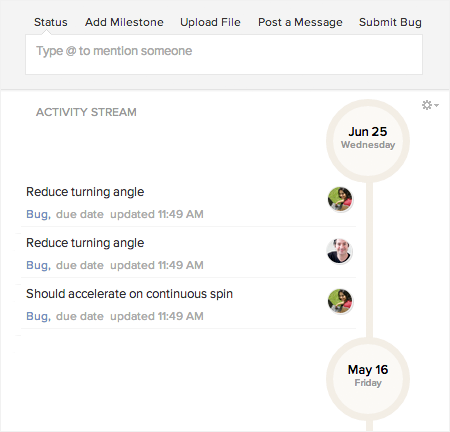450x432 pixels.
Task: Choose the Post a Message tab
Action: click(300, 22)
